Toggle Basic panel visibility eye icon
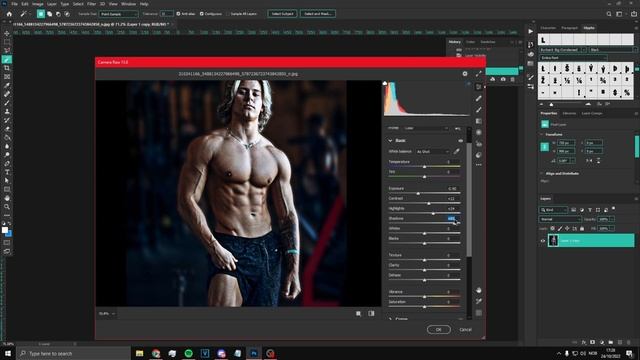 460,140
